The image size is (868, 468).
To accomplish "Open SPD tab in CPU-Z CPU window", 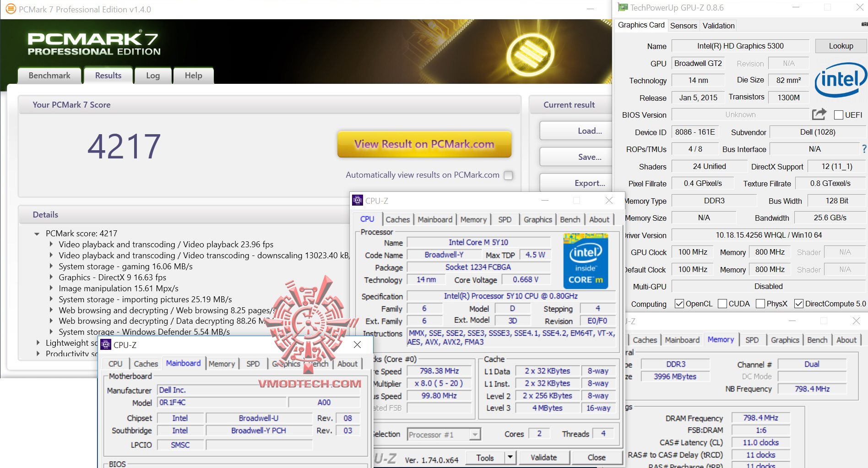I will pyautogui.click(x=505, y=219).
